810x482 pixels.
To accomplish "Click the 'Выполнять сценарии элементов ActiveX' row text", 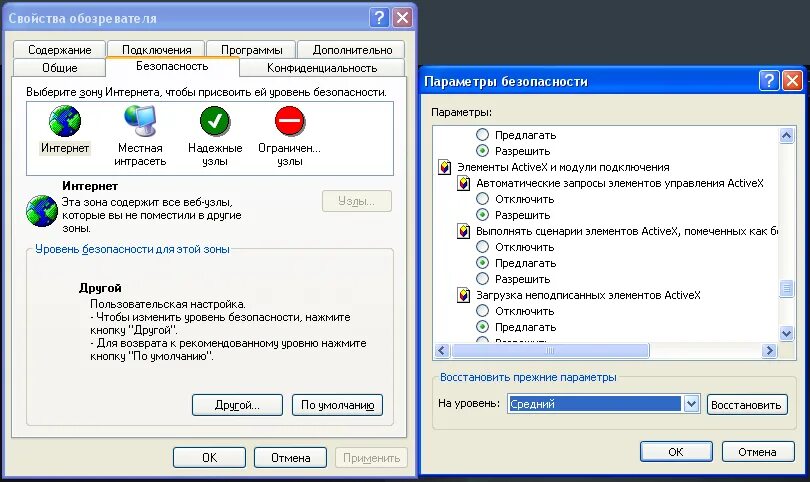I will (627, 231).
